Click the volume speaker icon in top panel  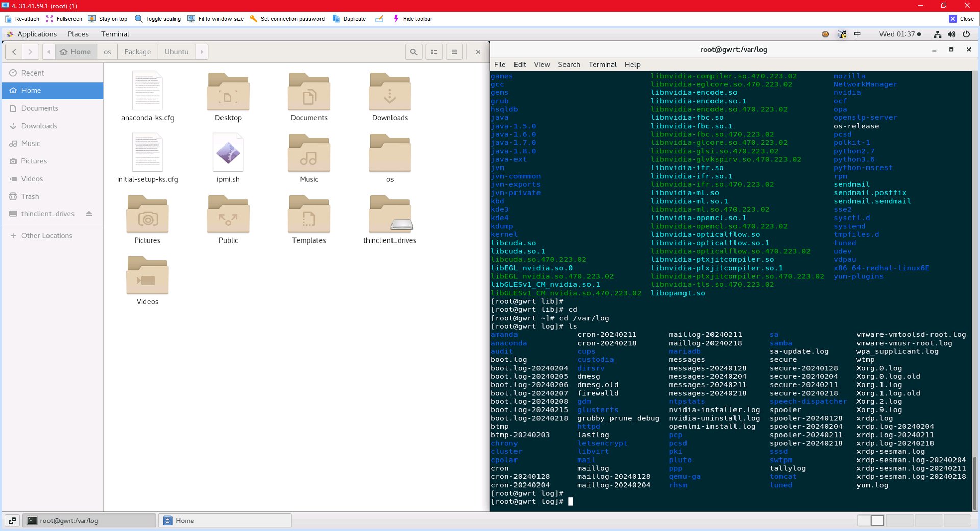pyautogui.click(x=951, y=34)
